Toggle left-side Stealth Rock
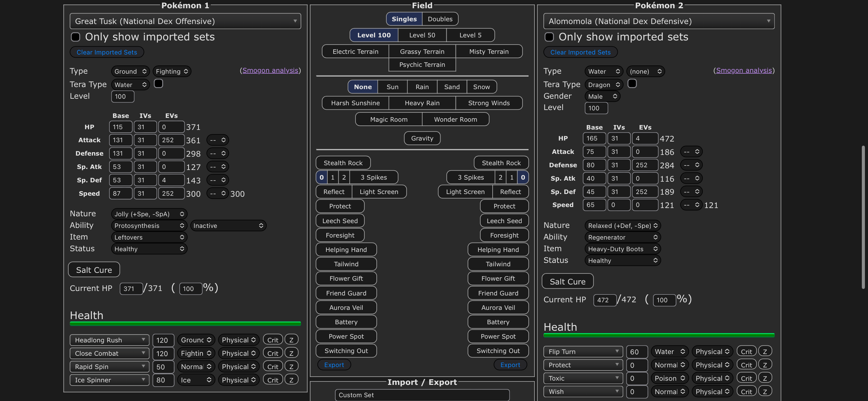The height and width of the screenshot is (401, 868). pos(343,163)
